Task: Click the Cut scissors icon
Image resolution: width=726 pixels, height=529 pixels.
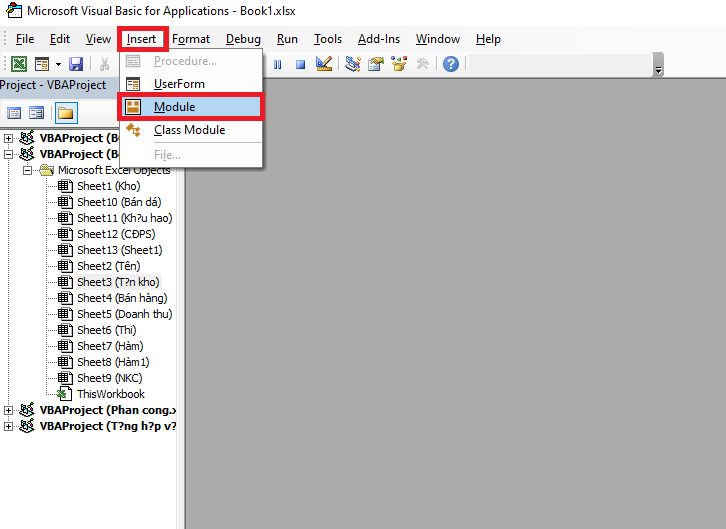Action: coord(105,64)
